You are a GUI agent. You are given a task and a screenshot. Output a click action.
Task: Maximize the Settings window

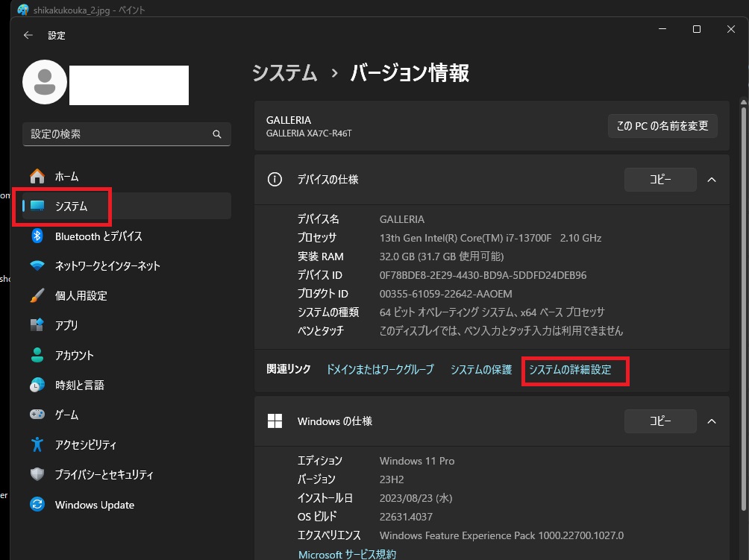pyautogui.click(x=697, y=29)
